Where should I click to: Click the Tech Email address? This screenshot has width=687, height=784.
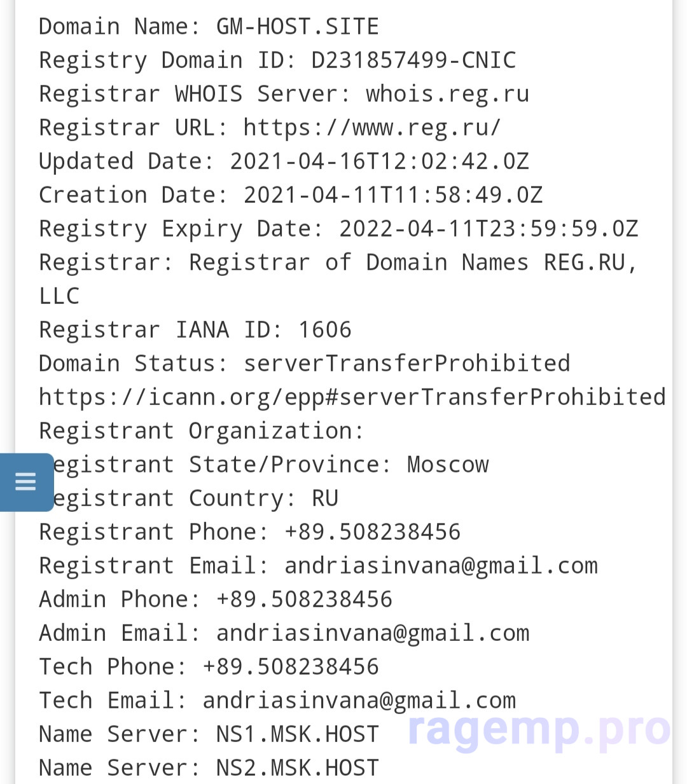pyautogui.click(x=359, y=701)
